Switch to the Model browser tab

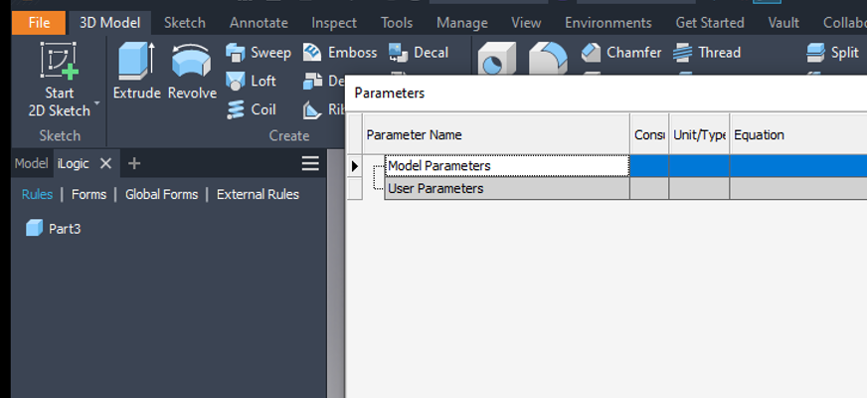[x=32, y=163]
